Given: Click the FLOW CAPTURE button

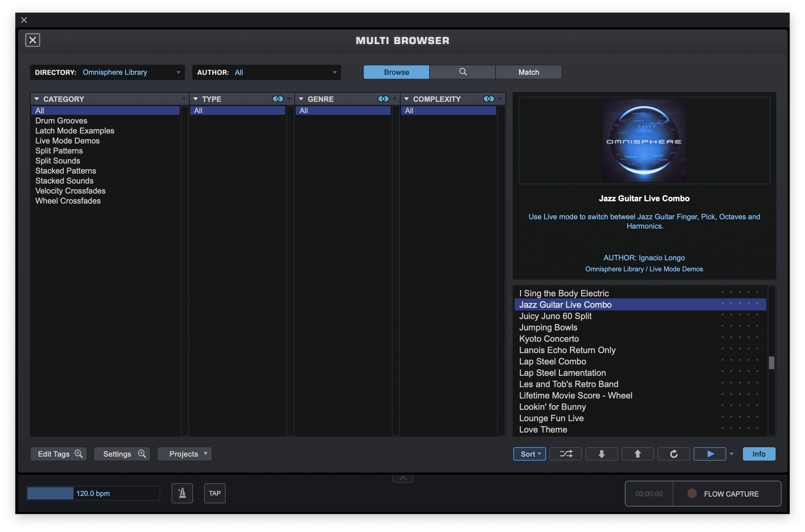Looking at the screenshot, I should (x=727, y=494).
